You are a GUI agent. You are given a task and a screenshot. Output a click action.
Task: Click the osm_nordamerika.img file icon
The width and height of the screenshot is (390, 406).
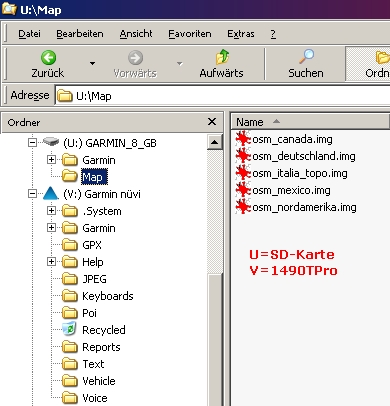(243, 207)
